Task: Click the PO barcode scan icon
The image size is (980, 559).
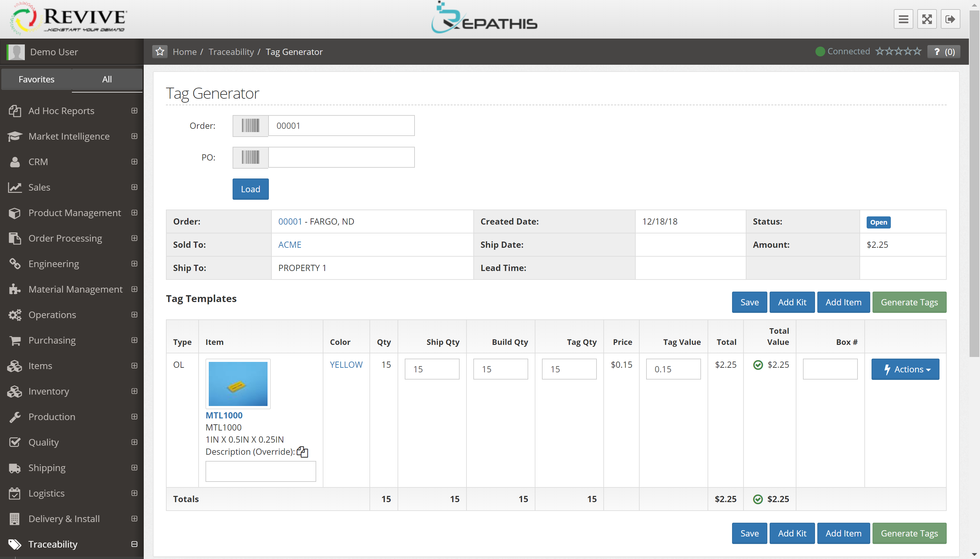Action: (251, 157)
